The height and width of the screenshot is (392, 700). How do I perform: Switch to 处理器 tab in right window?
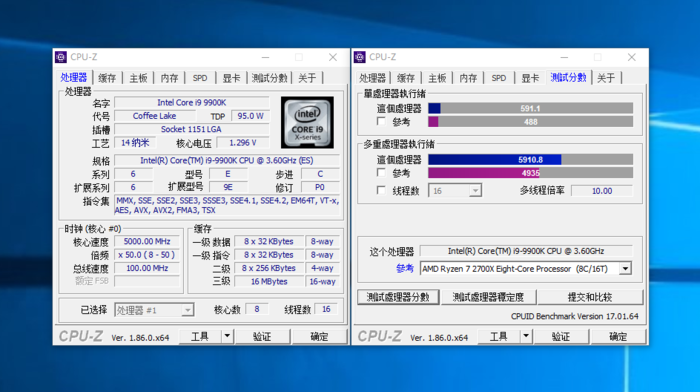click(x=372, y=78)
